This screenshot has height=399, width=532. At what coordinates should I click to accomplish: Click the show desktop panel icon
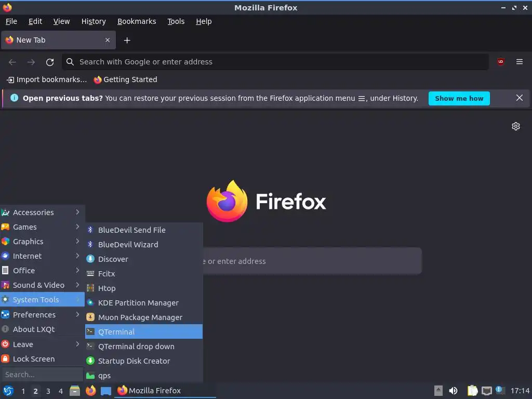click(106, 391)
